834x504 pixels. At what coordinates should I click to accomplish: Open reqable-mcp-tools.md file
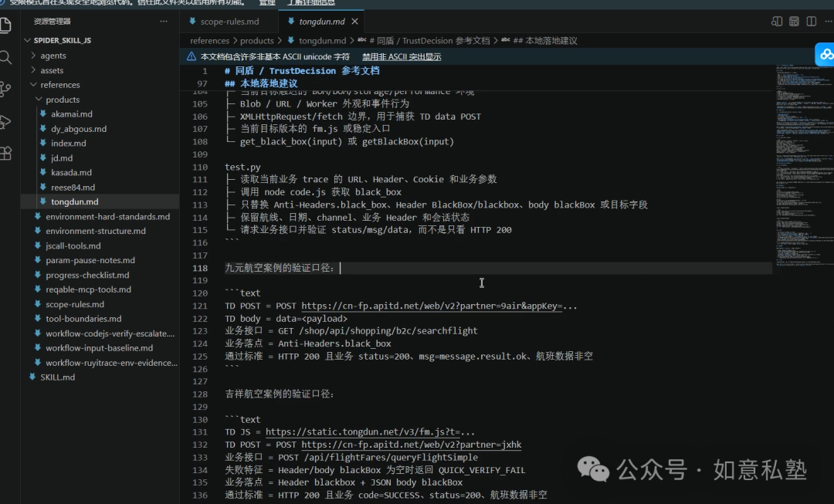(x=88, y=289)
